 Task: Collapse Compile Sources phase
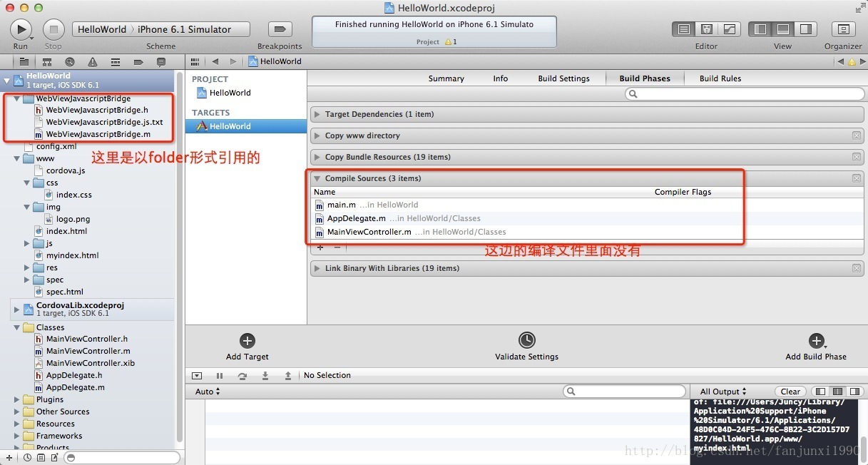(x=317, y=178)
